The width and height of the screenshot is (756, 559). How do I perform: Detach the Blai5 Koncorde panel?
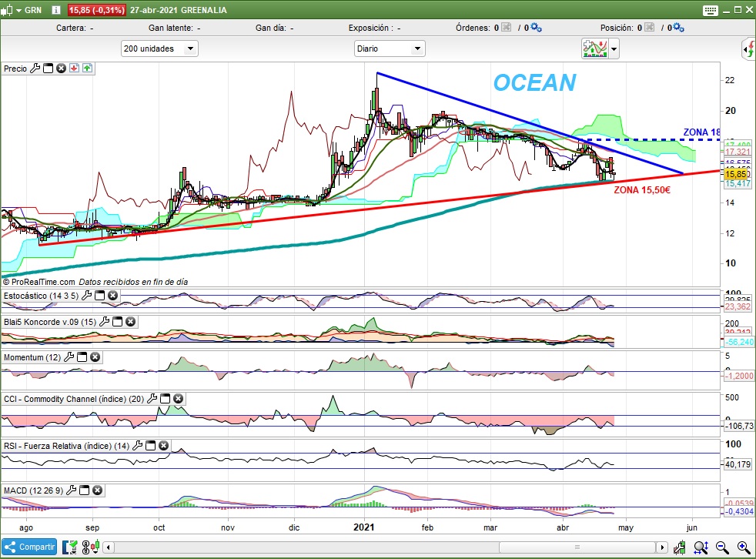(118, 322)
